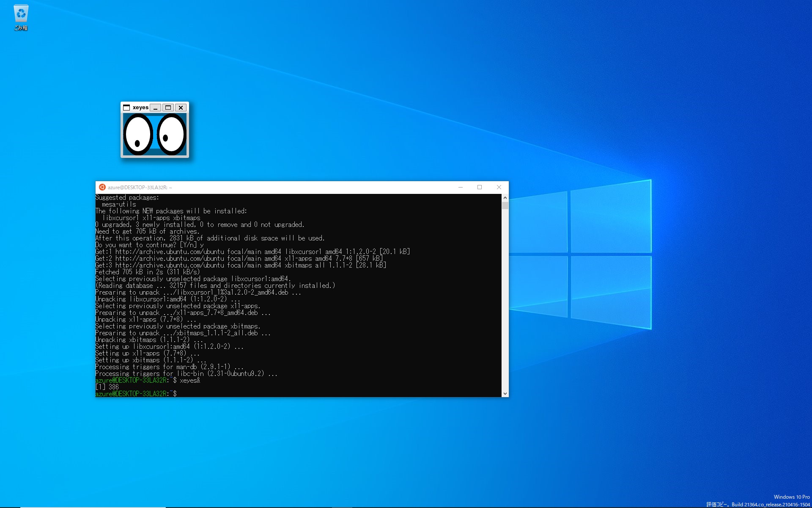Click '(Reading database ... 32157 files' line
The height and width of the screenshot is (508, 812).
[x=215, y=286]
